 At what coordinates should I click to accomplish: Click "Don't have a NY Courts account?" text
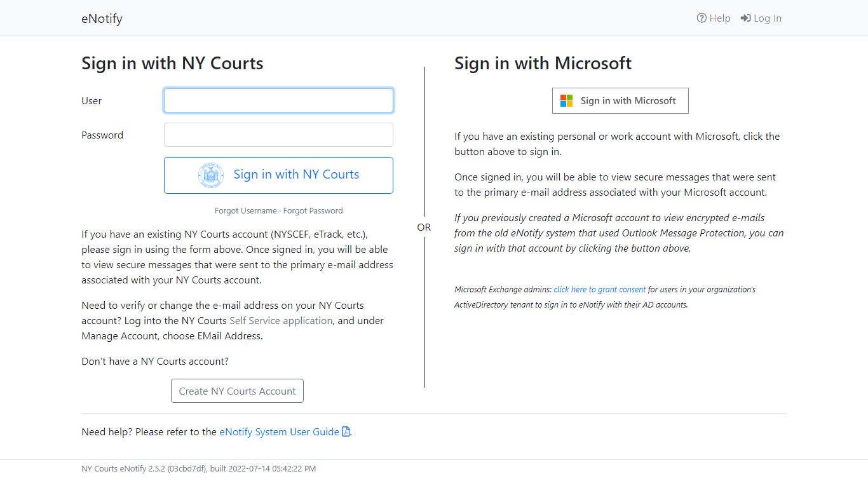coord(155,361)
